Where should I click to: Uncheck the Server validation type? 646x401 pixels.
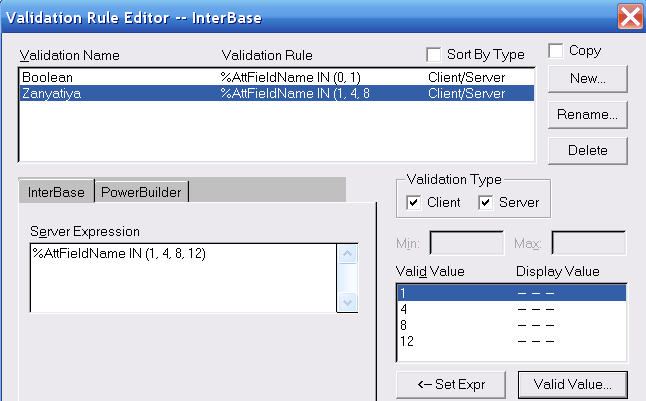(486, 202)
